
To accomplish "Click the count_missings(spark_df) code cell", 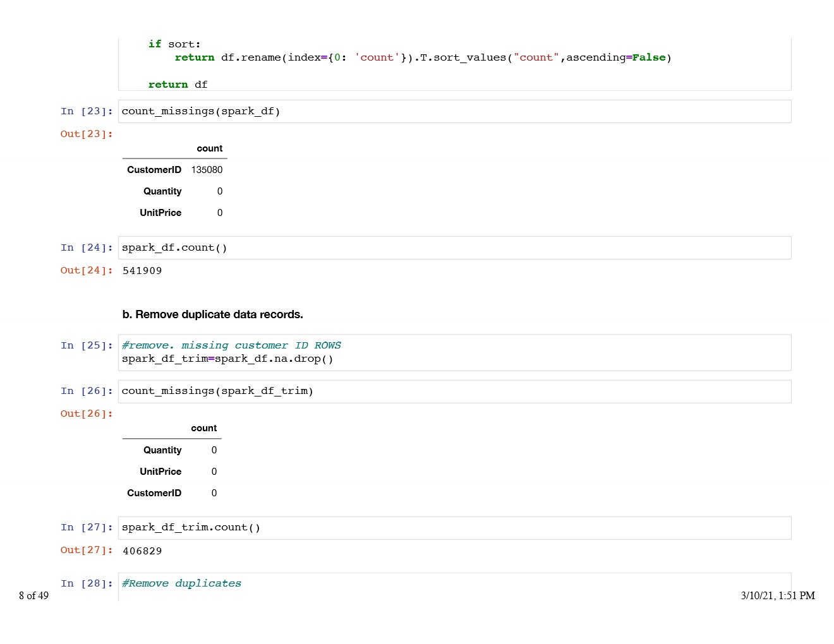I will (454, 112).
